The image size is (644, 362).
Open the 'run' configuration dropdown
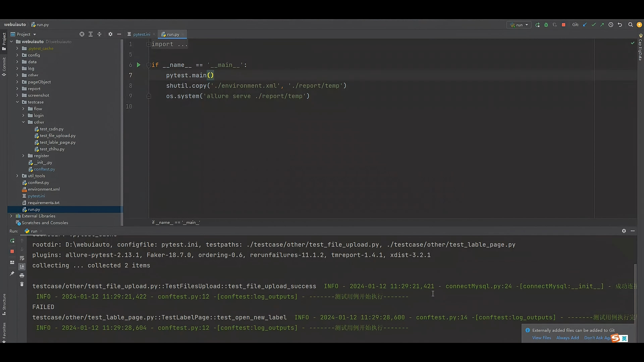click(x=519, y=25)
